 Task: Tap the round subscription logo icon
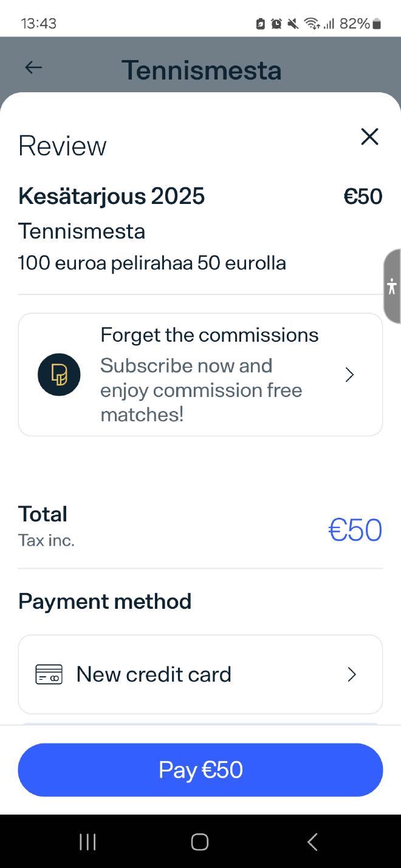(59, 375)
